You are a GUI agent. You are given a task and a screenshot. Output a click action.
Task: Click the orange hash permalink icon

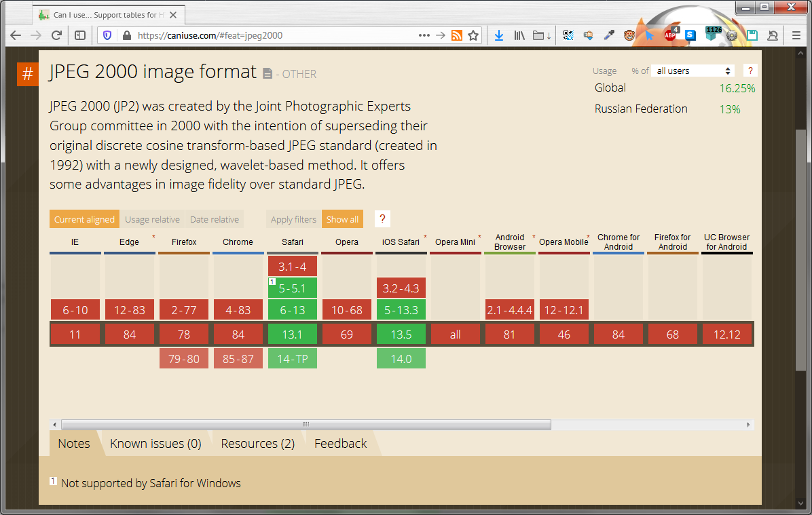[27, 74]
